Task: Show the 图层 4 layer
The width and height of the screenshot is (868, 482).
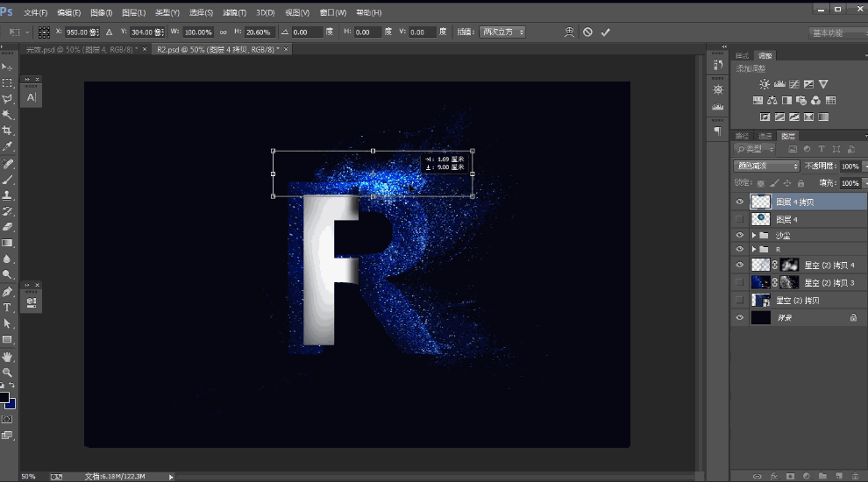Action: coord(740,219)
